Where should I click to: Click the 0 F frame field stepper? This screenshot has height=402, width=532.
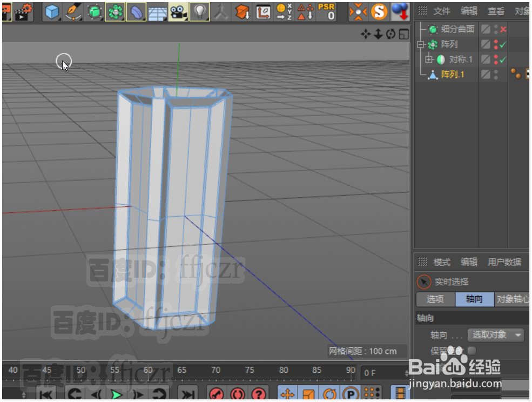pyautogui.click(x=407, y=373)
